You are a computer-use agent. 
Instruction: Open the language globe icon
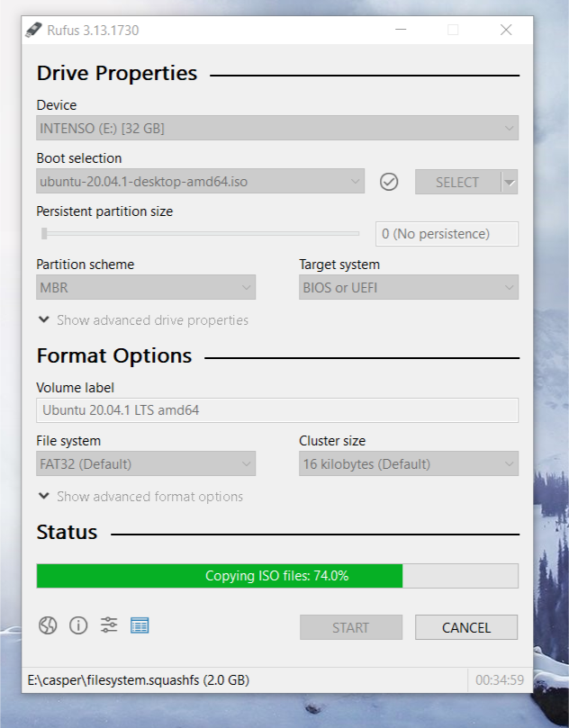48,625
